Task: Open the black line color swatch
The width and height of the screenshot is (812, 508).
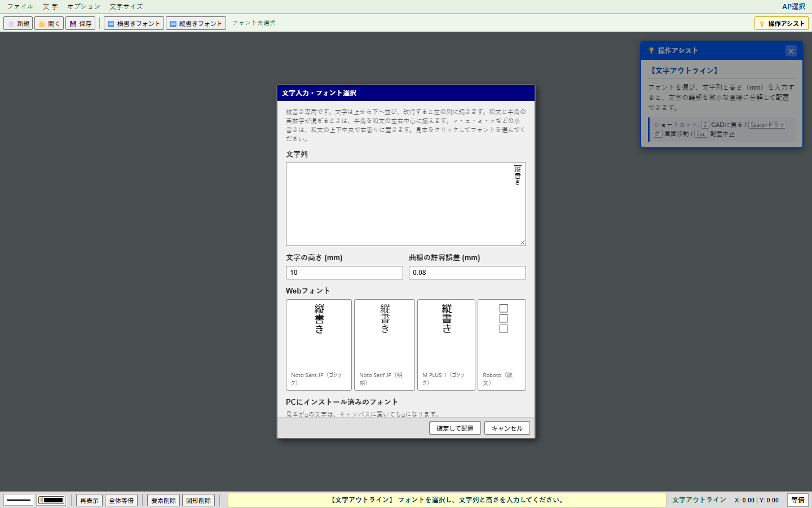Action: coord(51,500)
